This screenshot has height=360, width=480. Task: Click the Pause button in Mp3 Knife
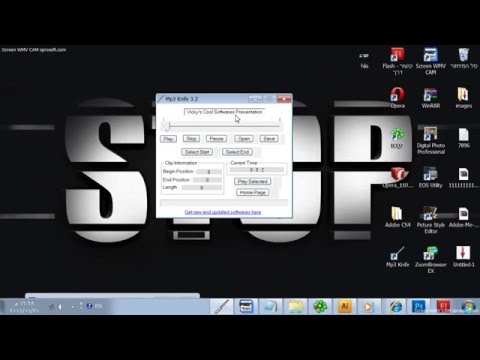click(x=216, y=139)
